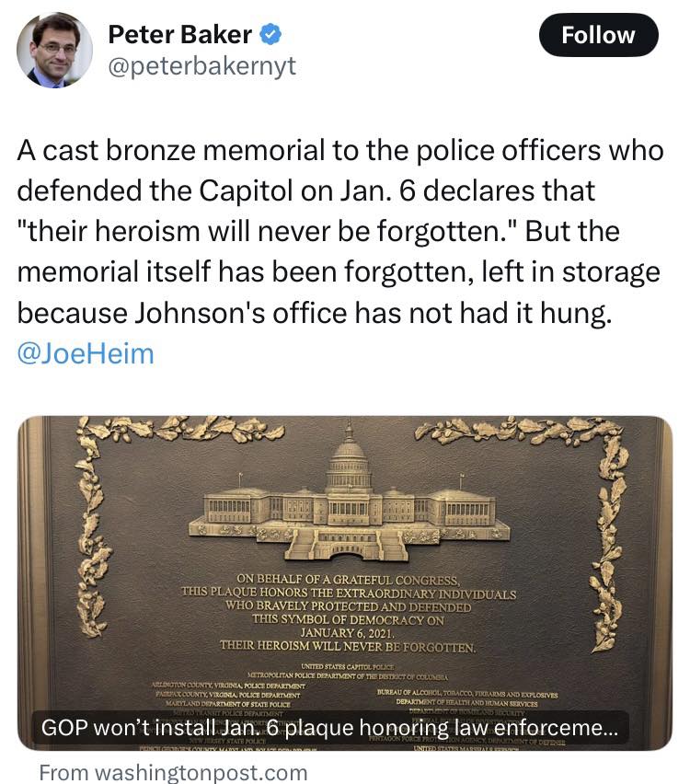This screenshot has height=784, width=690.
Task: Click the Capitol dome on the plaque
Action: [348, 455]
